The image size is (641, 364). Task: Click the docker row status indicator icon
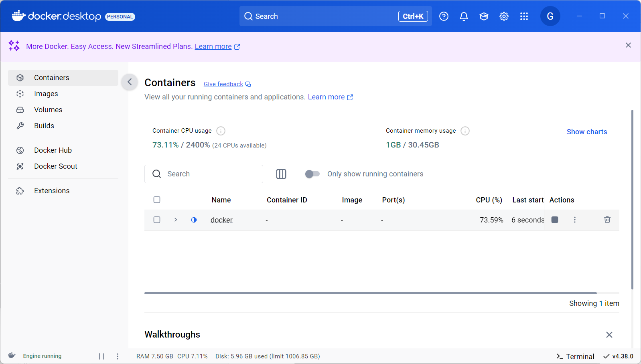[194, 220]
